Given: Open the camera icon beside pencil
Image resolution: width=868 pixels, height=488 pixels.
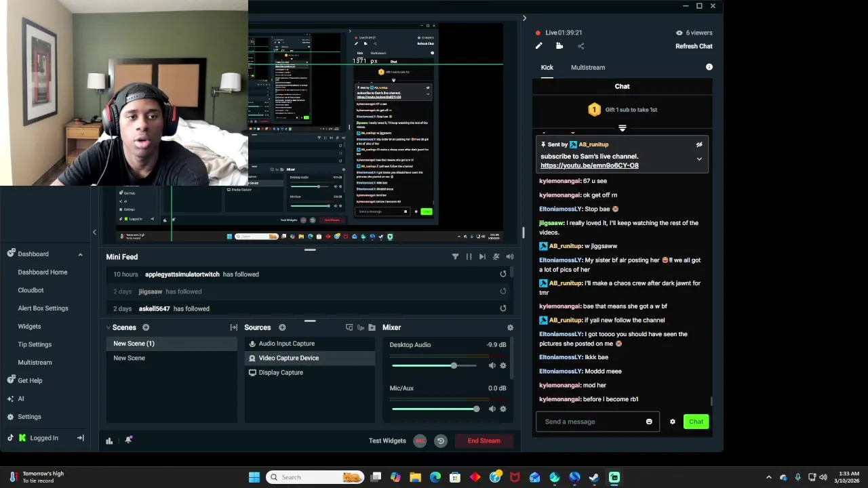Looking at the screenshot, I should click(x=559, y=46).
